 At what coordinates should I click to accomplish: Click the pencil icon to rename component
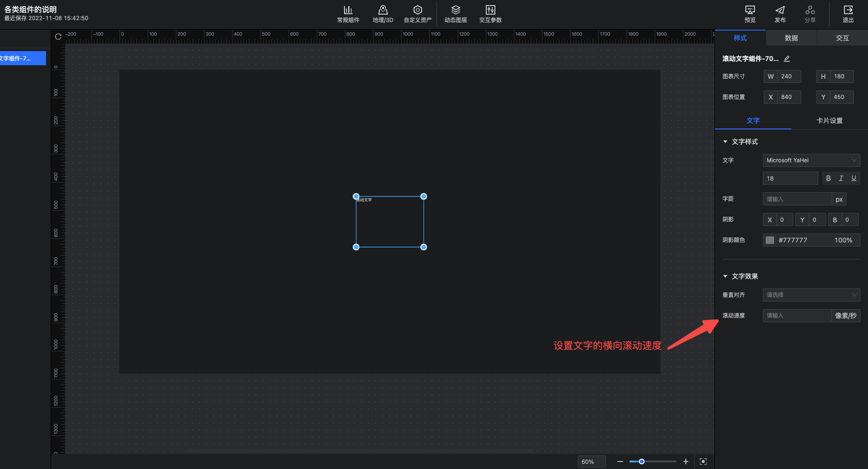787,59
